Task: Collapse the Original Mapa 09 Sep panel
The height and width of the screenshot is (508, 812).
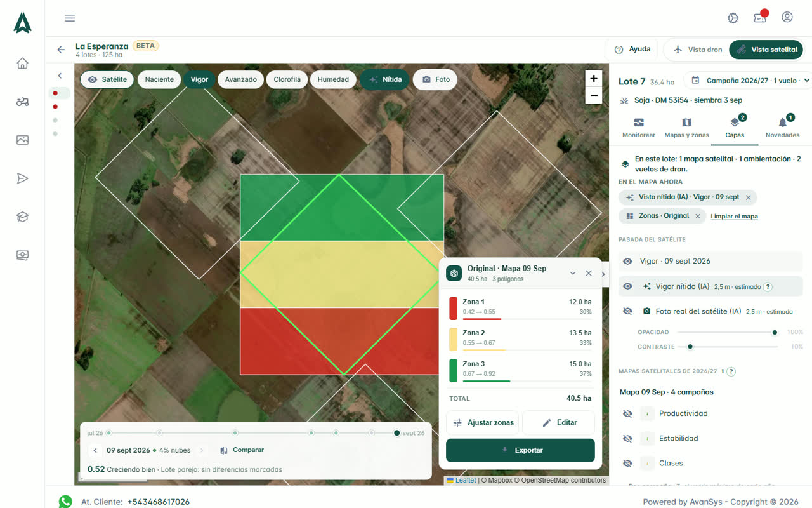Action: tap(573, 273)
